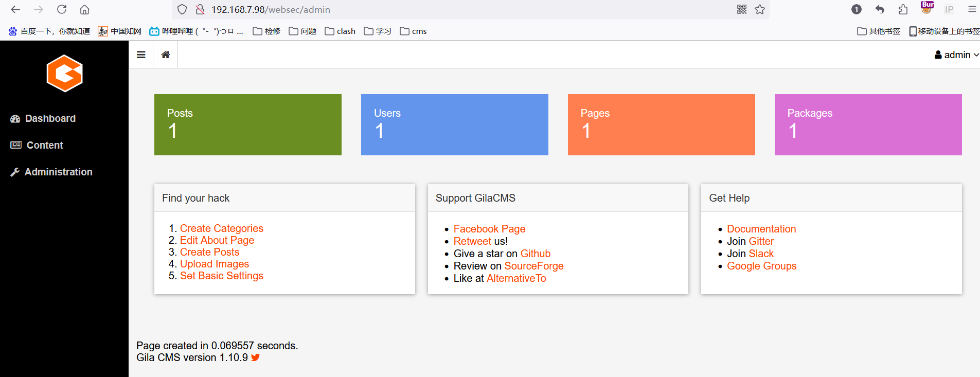This screenshot has height=377, width=980.
Task: Click the green Posts card
Action: pos(248,124)
